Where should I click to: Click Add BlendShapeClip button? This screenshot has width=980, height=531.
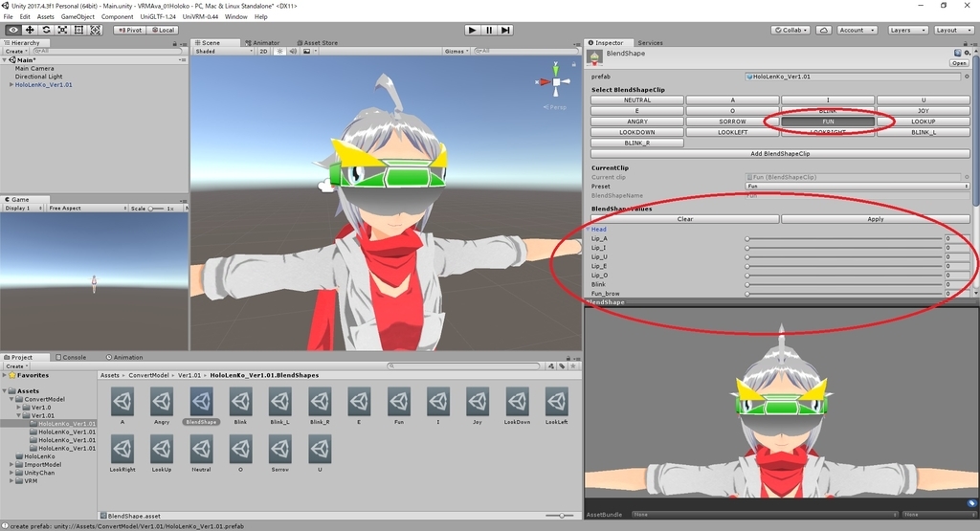pos(780,153)
